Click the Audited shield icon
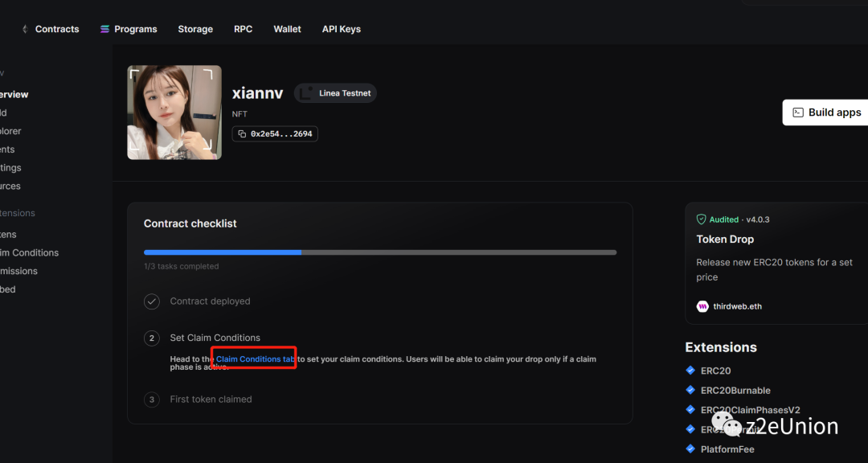Screen dimensions: 868x463 (701, 219)
